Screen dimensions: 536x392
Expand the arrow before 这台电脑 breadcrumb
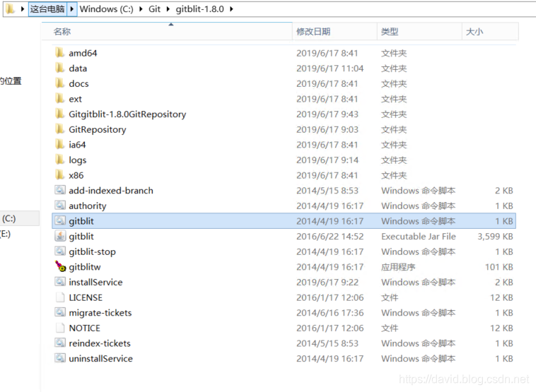pos(23,9)
